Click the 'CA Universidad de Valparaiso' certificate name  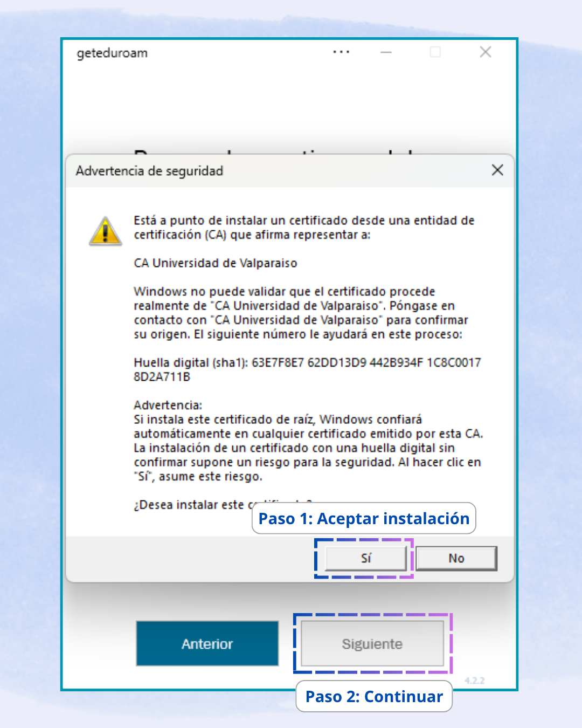[216, 263]
